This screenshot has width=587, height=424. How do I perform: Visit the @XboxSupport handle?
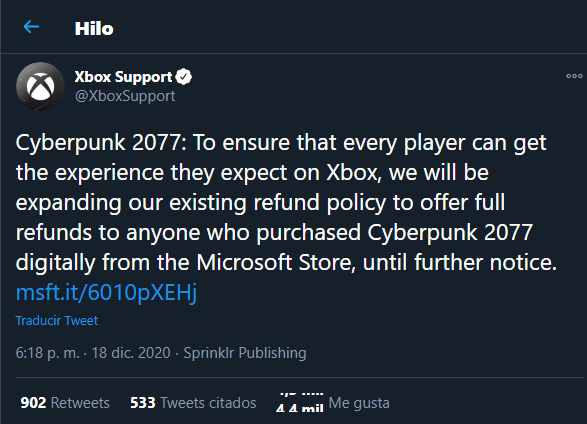(125, 96)
